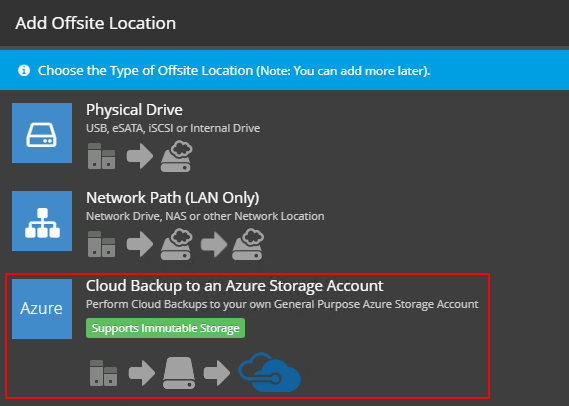Click the arrow icon under Physical Drive
This screenshot has height=406, width=569.
click(x=140, y=156)
